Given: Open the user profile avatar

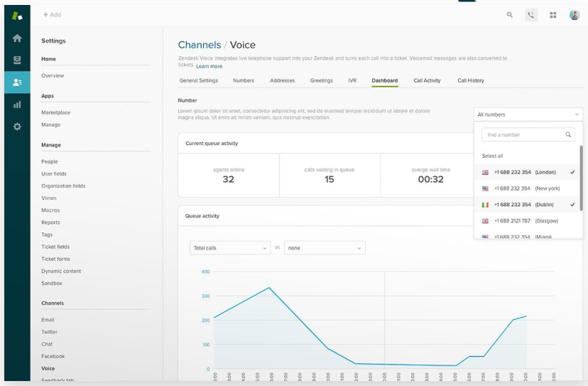Looking at the screenshot, I should coord(574,15).
